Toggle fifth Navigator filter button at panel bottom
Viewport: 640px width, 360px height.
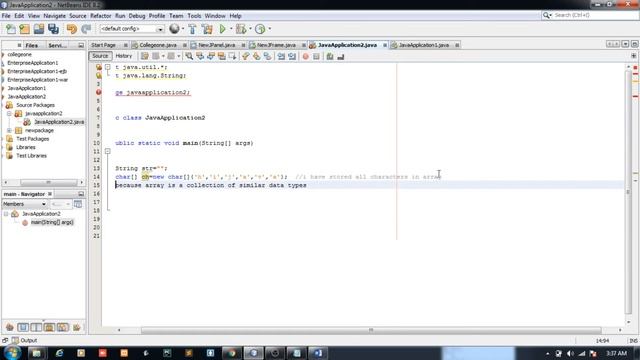63,327
